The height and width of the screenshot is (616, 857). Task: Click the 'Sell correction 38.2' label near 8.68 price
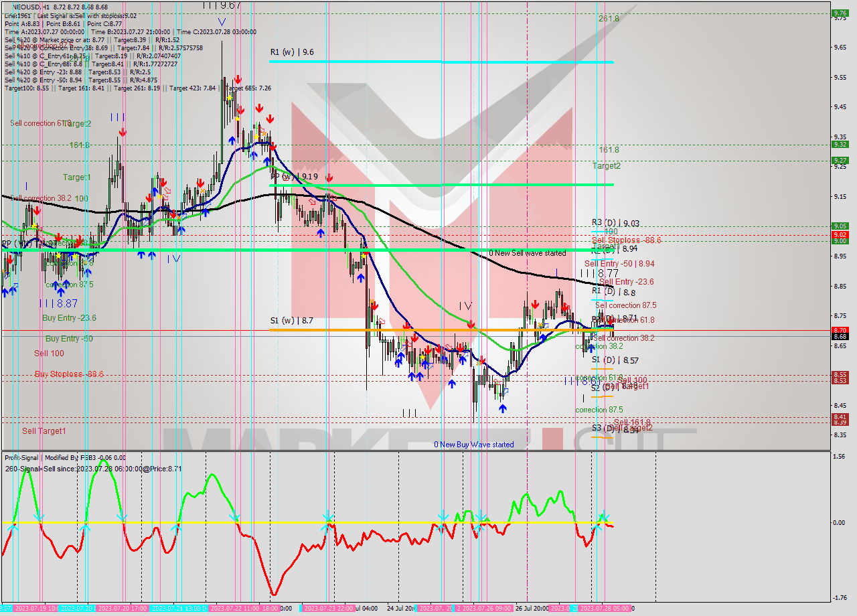coord(624,338)
